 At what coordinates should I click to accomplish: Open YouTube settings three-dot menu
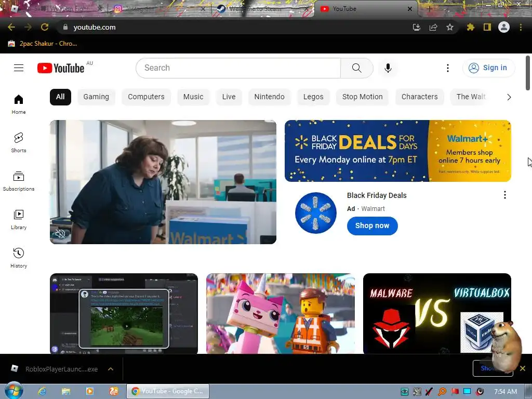[x=447, y=68]
